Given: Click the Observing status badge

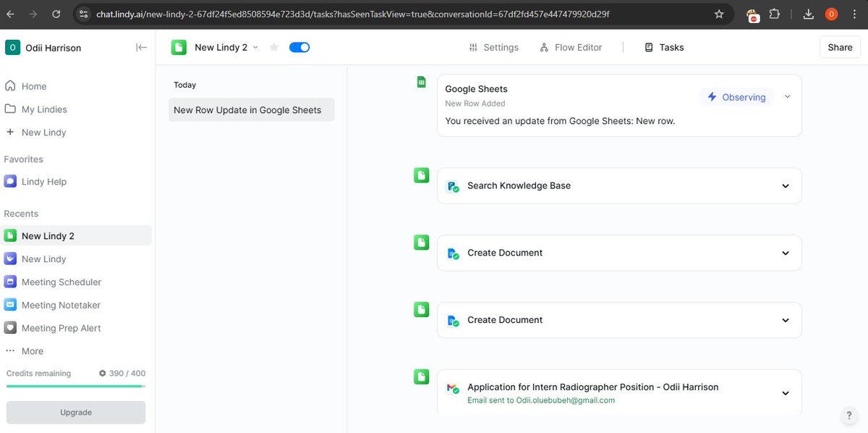Looking at the screenshot, I should coord(736,97).
